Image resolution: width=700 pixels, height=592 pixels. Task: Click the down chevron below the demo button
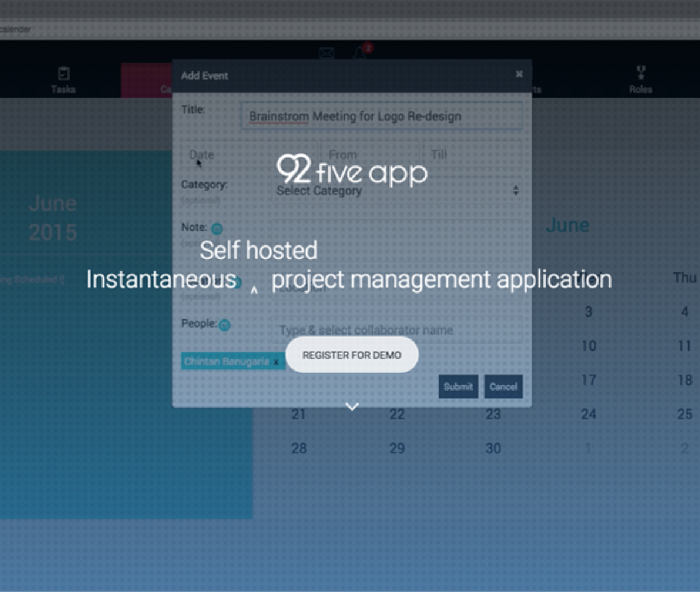pyautogui.click(x=352, y=406)
